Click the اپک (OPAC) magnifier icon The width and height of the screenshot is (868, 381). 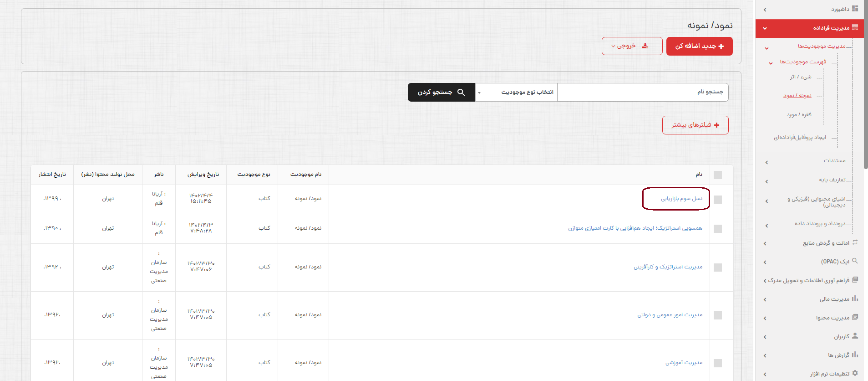855,261
